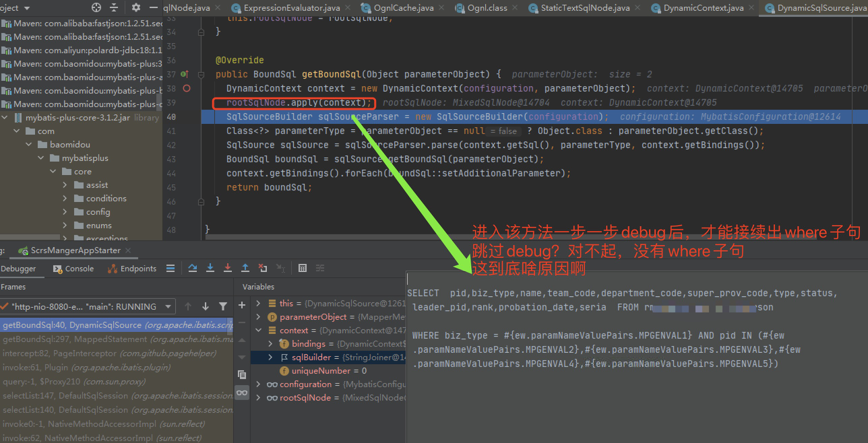The width and height of the screenshot is (868, 443).
Task: Click the Step Out debugger icon
Action: pos(245,267)
